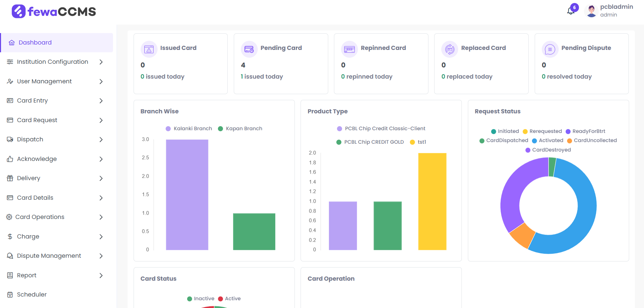Toggle Initiated legend in Request Status
The image size is (644, 308).
(x=505, y=131)
